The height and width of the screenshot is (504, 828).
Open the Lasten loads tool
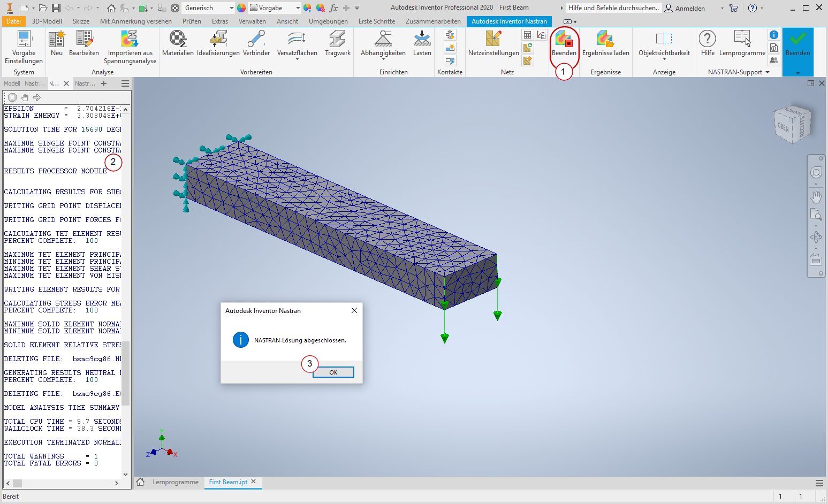pos(422,43)
